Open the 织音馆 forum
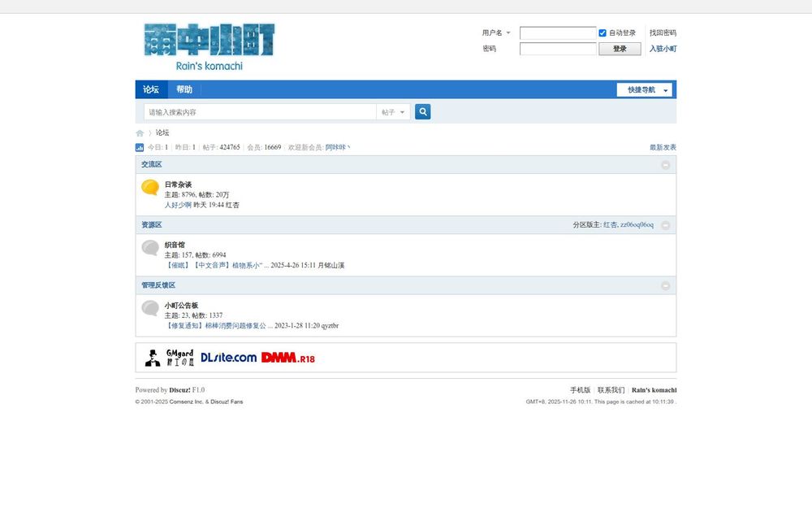Image resolution: width=812 pixels, height=508 pixels. pos(175,245)
